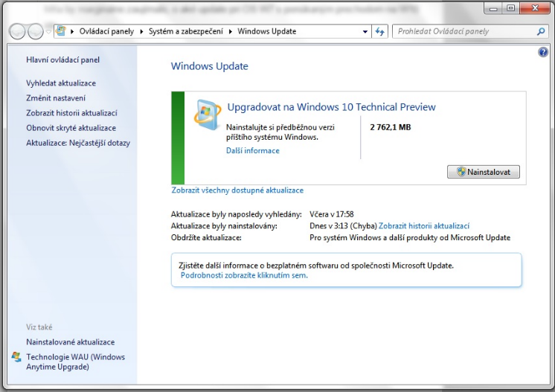Select Systém a zabezpečení breadcrumb
555x392 pixels.
(x=186, y=31)
